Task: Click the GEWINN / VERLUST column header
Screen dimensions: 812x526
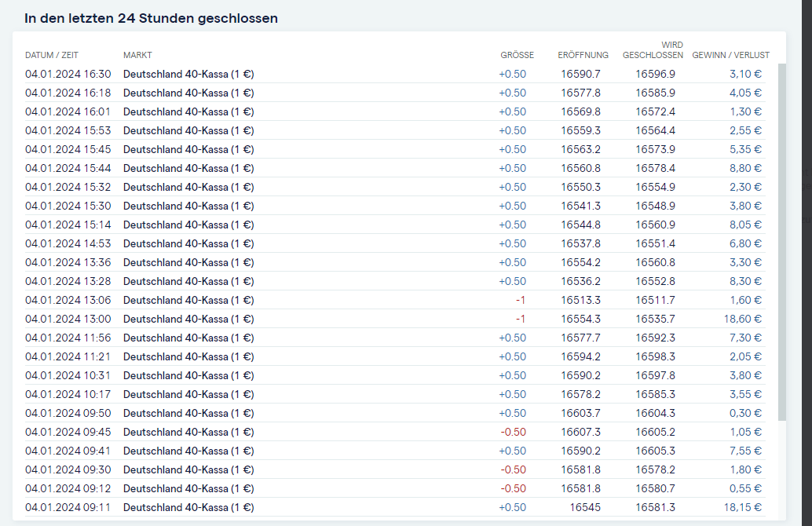Action: click(730, 55)
